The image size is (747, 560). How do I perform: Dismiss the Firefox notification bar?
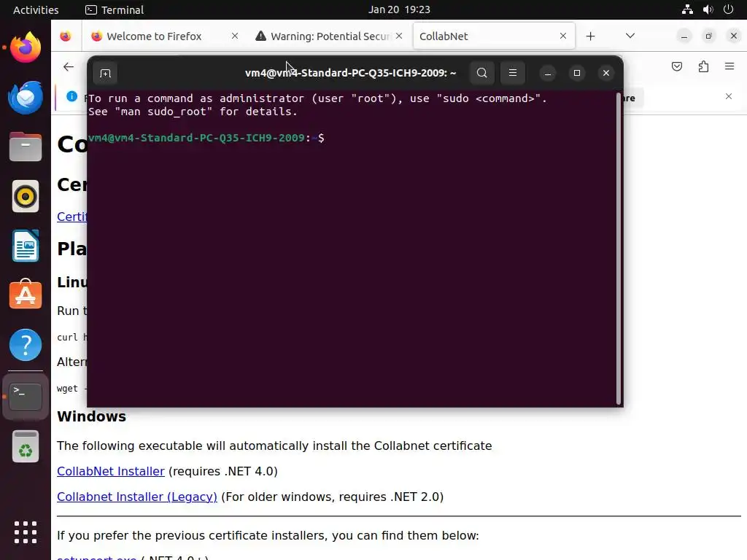click(729, 97)
